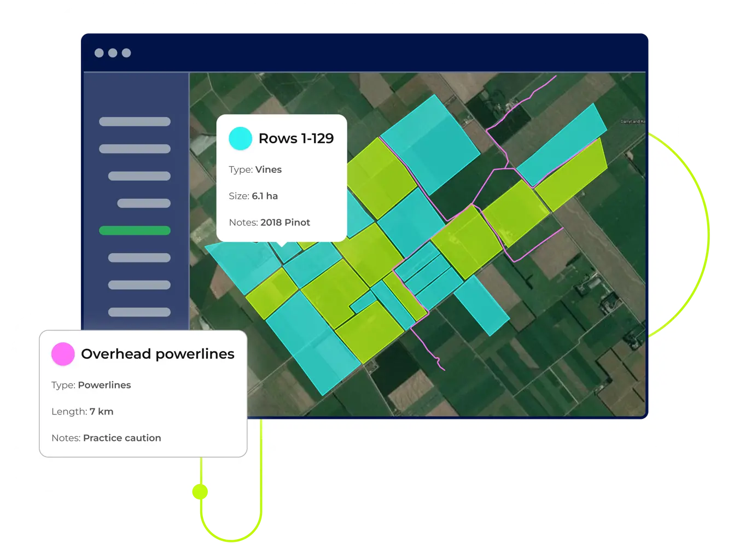734x560 pixels.
Task: Click the first sidebar navigation item
Action: [x=135, y=121]
